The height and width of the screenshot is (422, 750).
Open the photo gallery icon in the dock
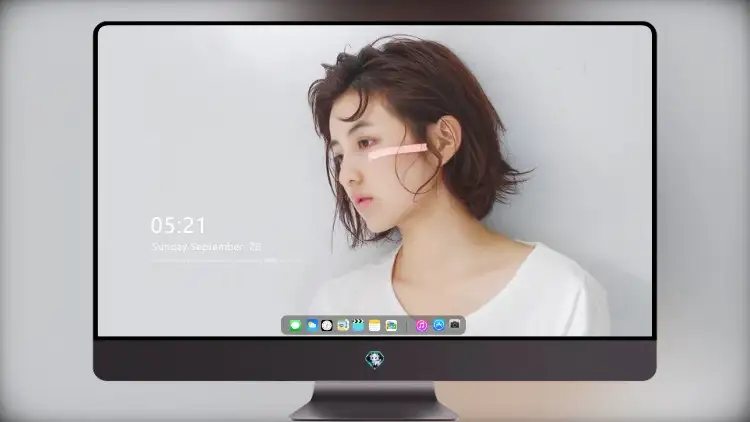391,325
